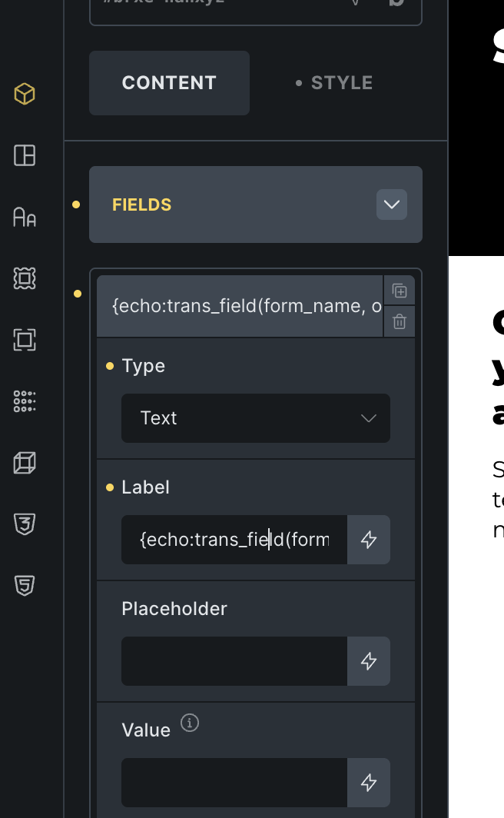Image resolution: width=504 pixels, height=818 pixels.
Task: Open the layout panel icon in sidebar
Action: coord(25,155)
